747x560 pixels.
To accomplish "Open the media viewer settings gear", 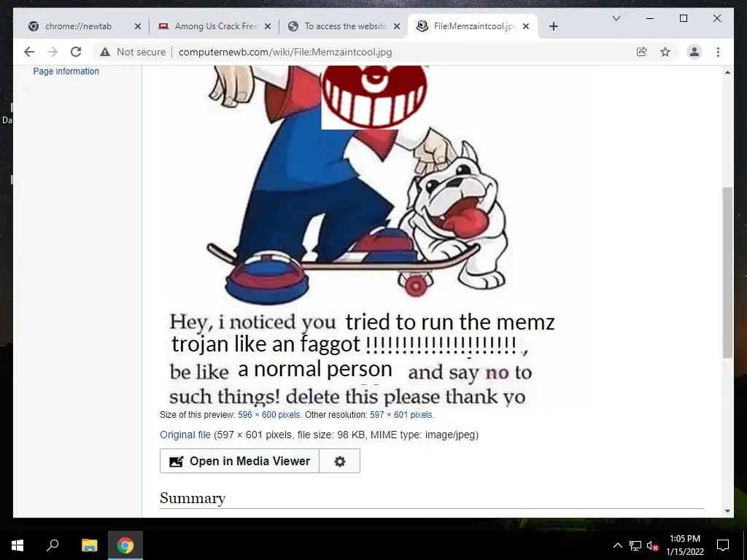I will [340, 461].
